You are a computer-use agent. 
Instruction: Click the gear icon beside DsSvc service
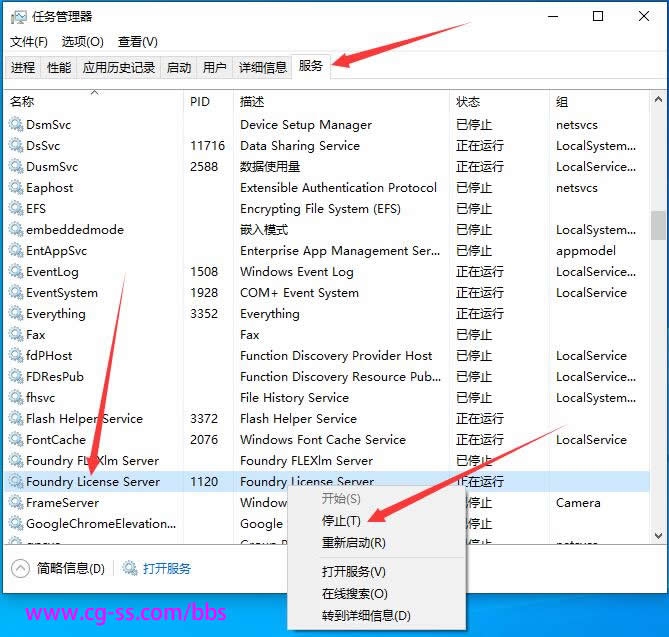click(15, 146)
